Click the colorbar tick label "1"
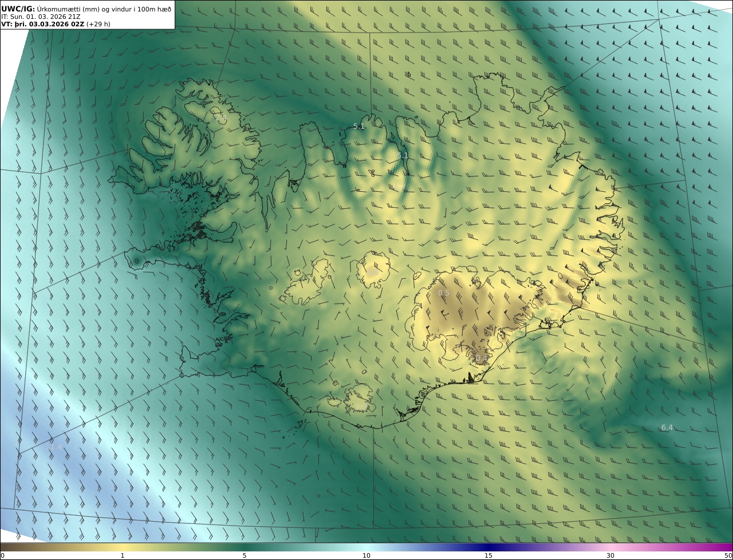This screenshot has height=560, width=733. (x=123, y=555)
